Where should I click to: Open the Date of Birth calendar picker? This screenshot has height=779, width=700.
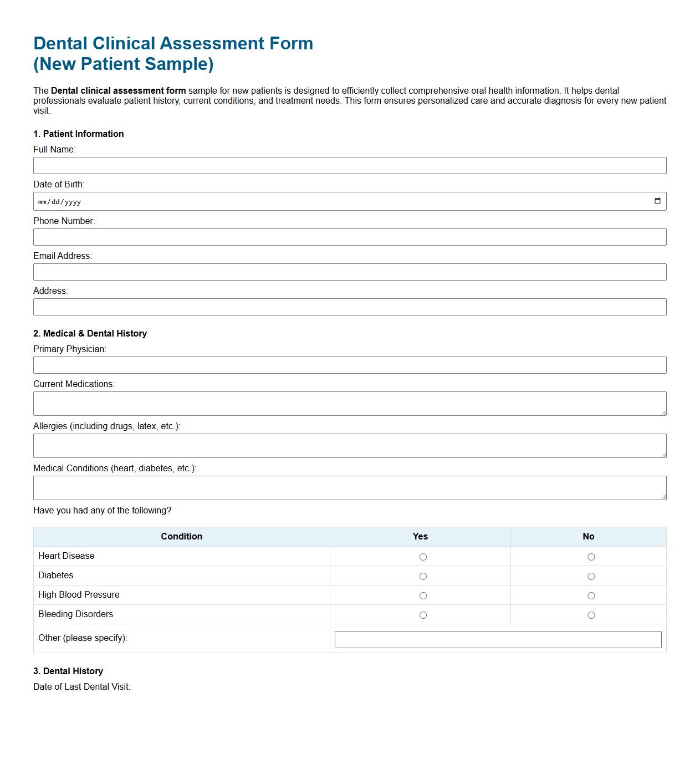tap(657, 201)
